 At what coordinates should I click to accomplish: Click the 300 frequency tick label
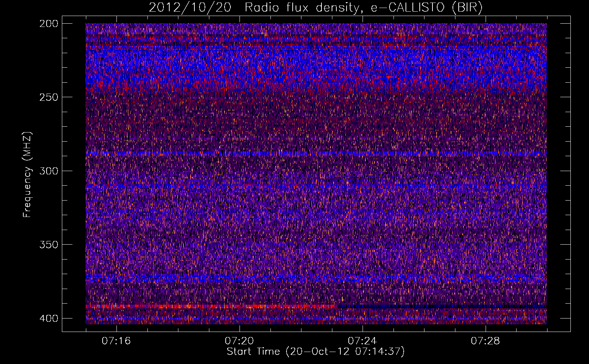pyautogui.click(x=49, y=171)
